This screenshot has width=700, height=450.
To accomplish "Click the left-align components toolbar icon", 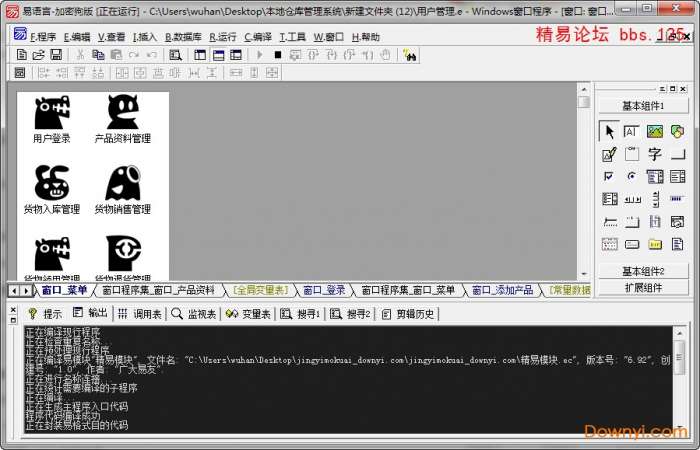I will [x=44, y=72].
